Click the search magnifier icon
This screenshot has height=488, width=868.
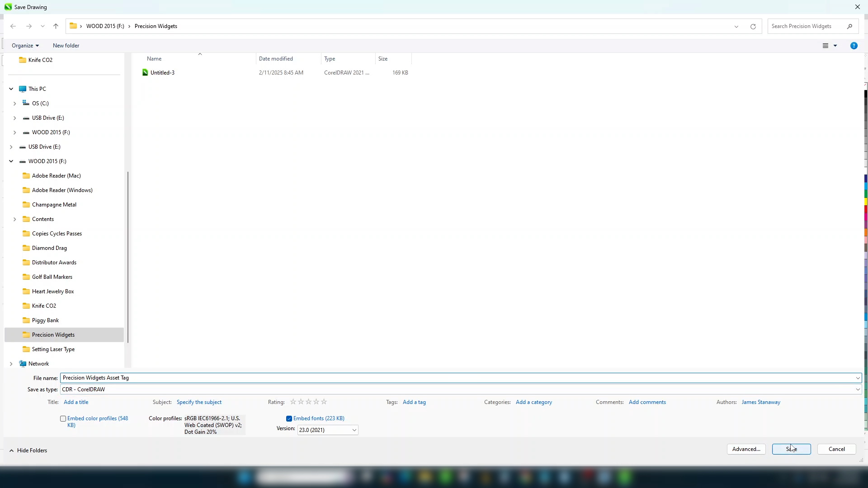coord(849,26)
